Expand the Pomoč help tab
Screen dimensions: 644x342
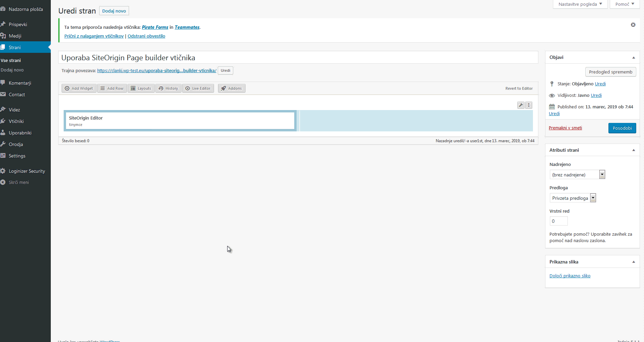tap(625, 4)
